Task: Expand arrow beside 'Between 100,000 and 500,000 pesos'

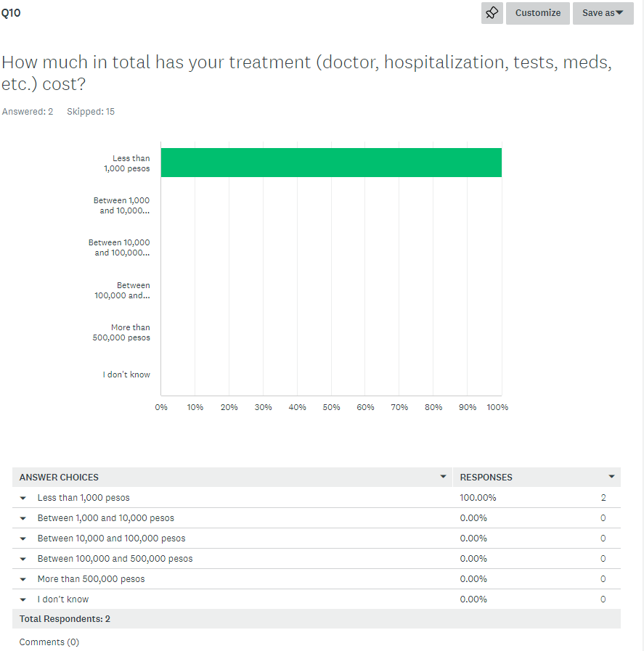Action: [x=23, y=559]
